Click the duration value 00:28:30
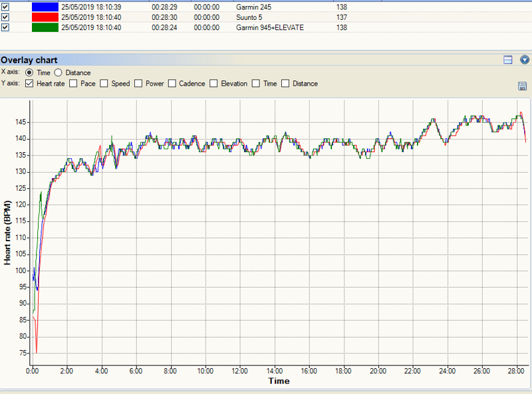Viewport: 532px width, 394px height. point(164,17)
